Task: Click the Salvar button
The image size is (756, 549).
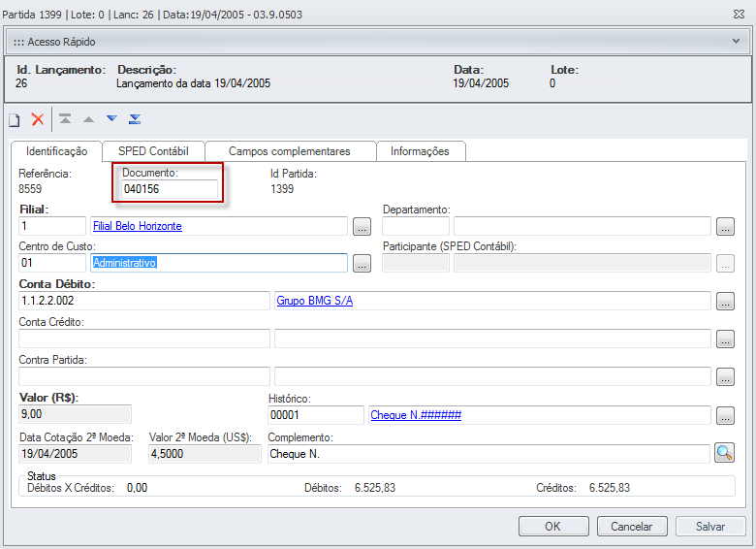Action: pos(710,527)
